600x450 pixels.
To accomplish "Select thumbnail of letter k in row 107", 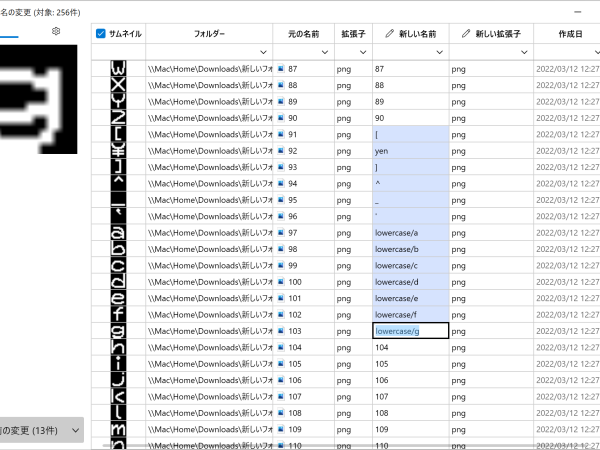I will tap(118, 396).
